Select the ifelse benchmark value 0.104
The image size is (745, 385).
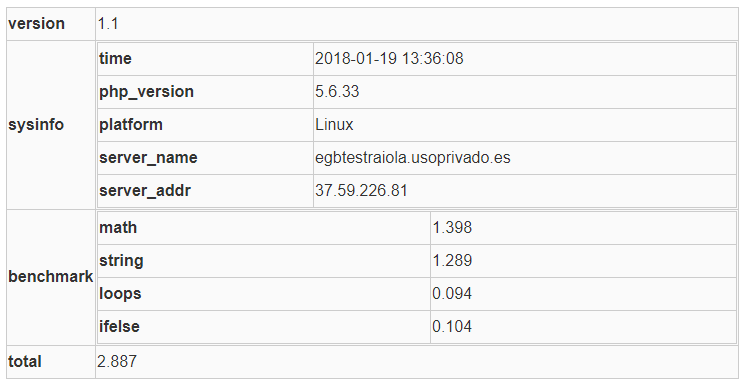click(x=452, y=327)
